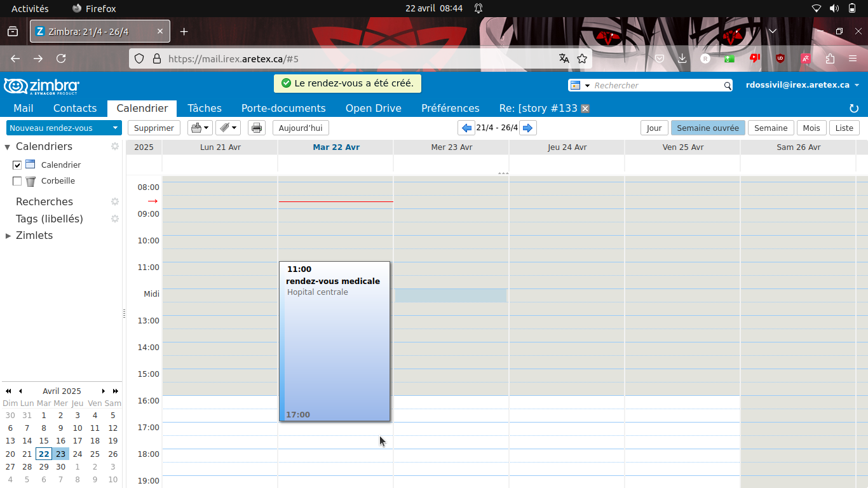Uncheck the Calendrier calendar checkbox

17,165
